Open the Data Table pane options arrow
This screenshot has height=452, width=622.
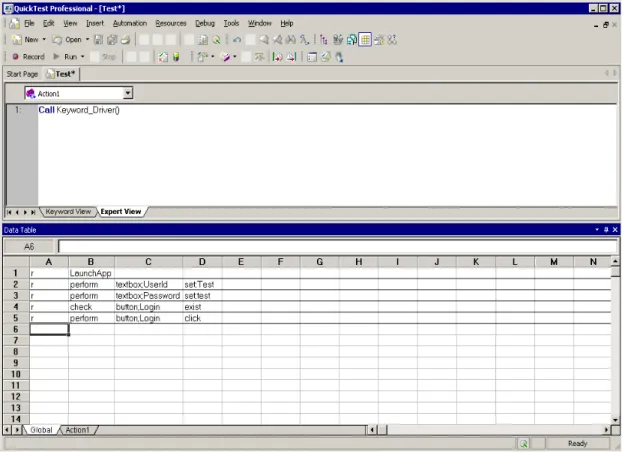tap(597, 230)
